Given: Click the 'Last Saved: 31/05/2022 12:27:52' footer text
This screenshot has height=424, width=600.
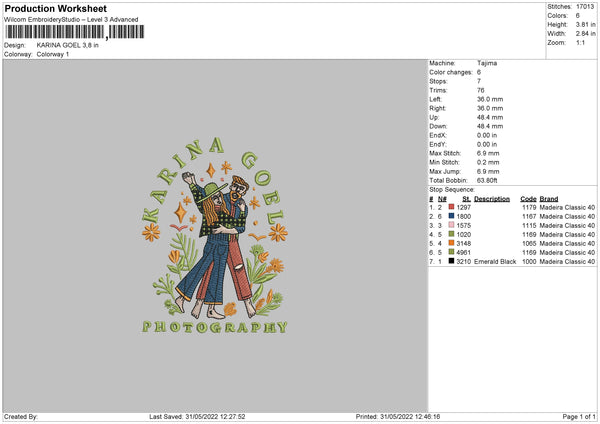Looking at the screenshot, I should click(197, 416).
